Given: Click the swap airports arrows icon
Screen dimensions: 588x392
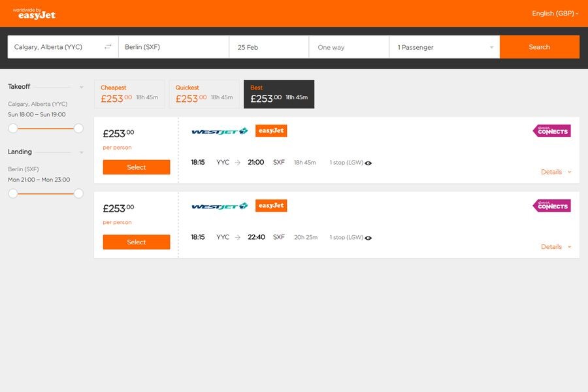Looking at the screenshot, I should (108, 46).
